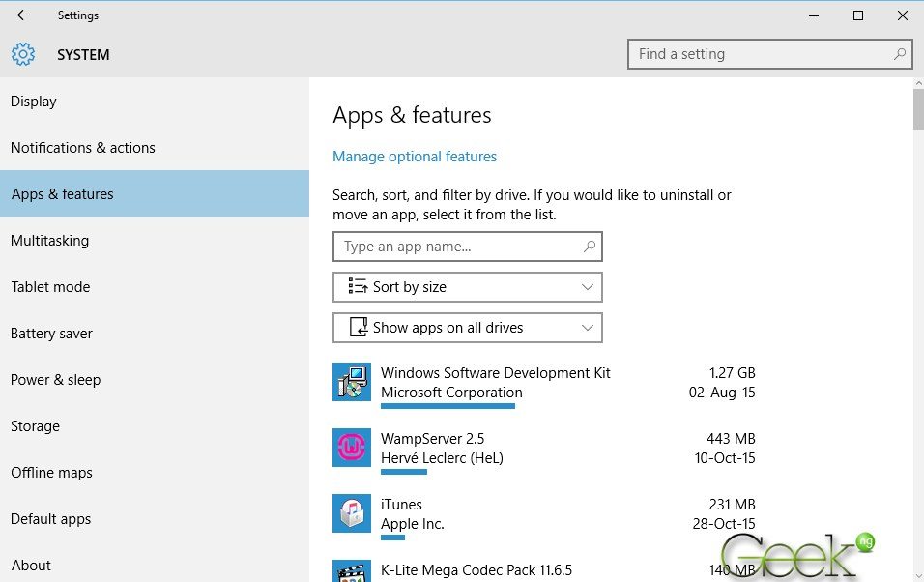
Task: Click the drive filter icon
Action: [359, 328]
